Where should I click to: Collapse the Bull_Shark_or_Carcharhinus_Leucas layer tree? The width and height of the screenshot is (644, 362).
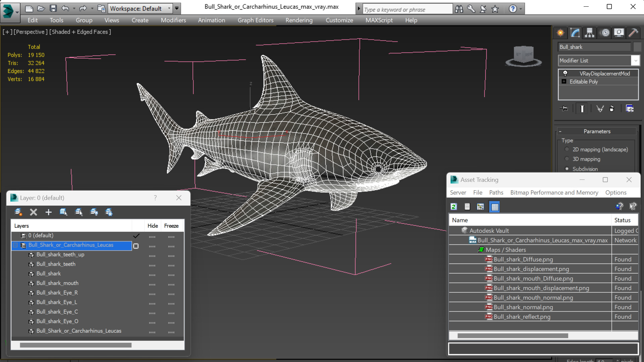(15, 245)
